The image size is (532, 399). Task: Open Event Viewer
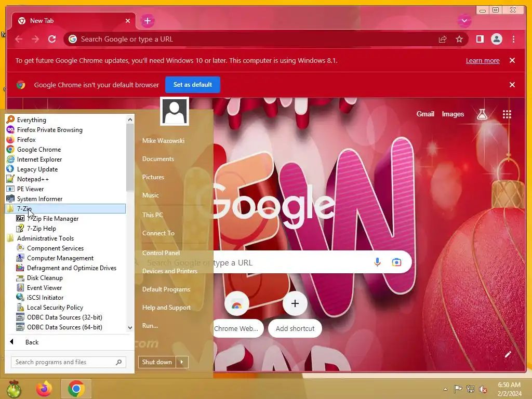(65, 287)
